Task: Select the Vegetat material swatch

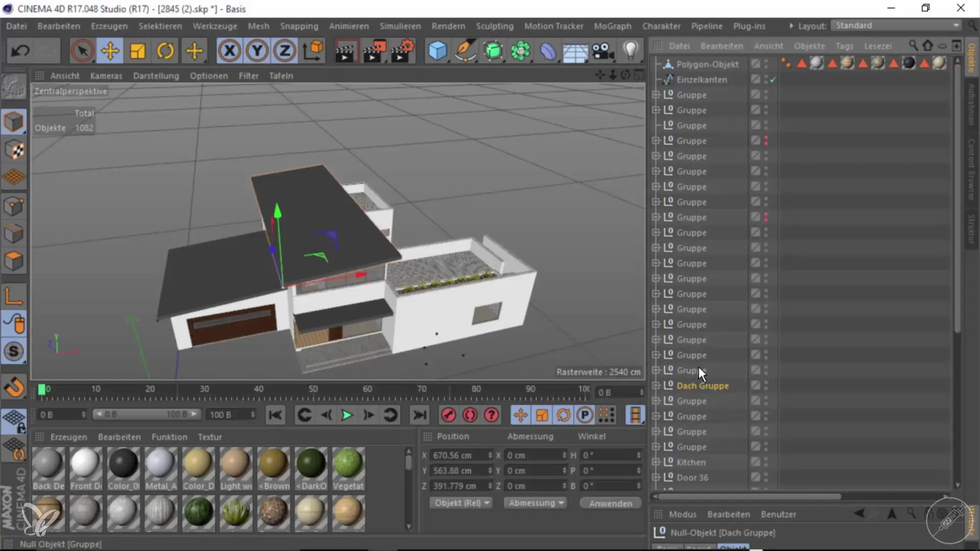Action: (349, 469)
